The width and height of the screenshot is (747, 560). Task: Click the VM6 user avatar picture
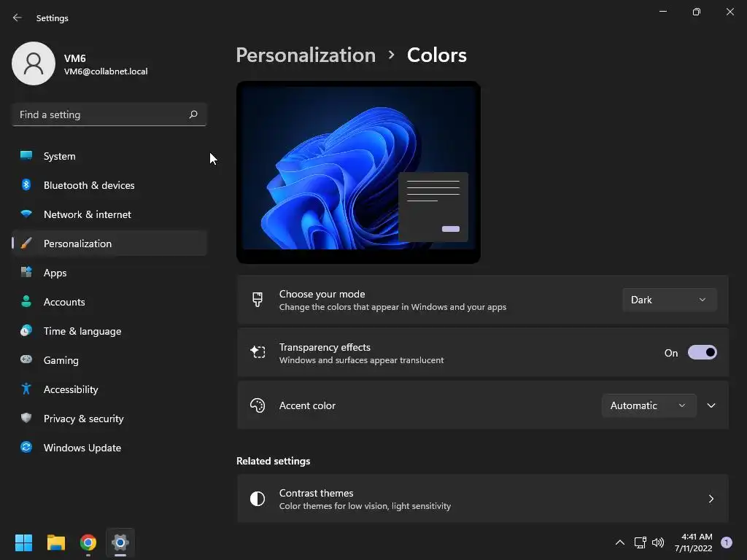click(34, 63)
